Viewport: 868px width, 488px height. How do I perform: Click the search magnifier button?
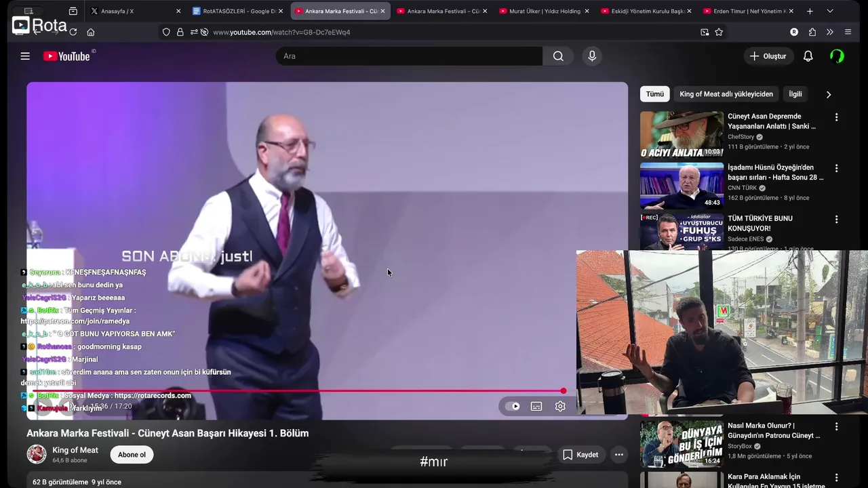pos(558,56)
